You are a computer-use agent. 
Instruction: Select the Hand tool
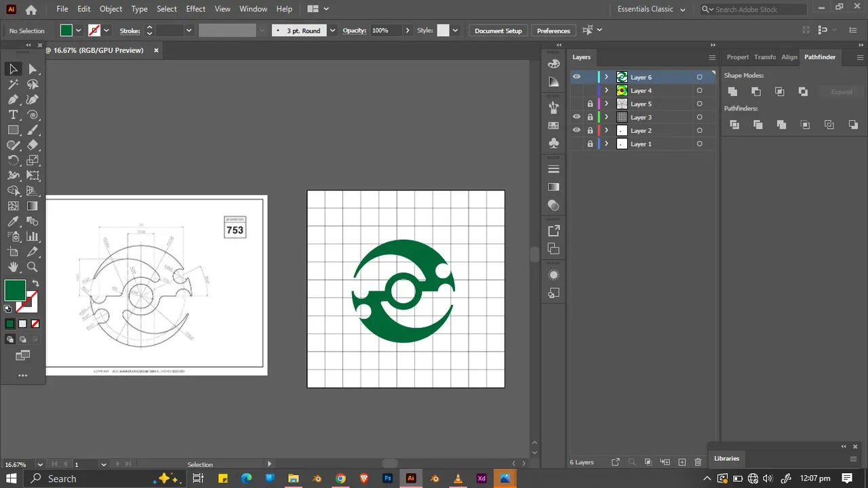[x=13, y=267]
